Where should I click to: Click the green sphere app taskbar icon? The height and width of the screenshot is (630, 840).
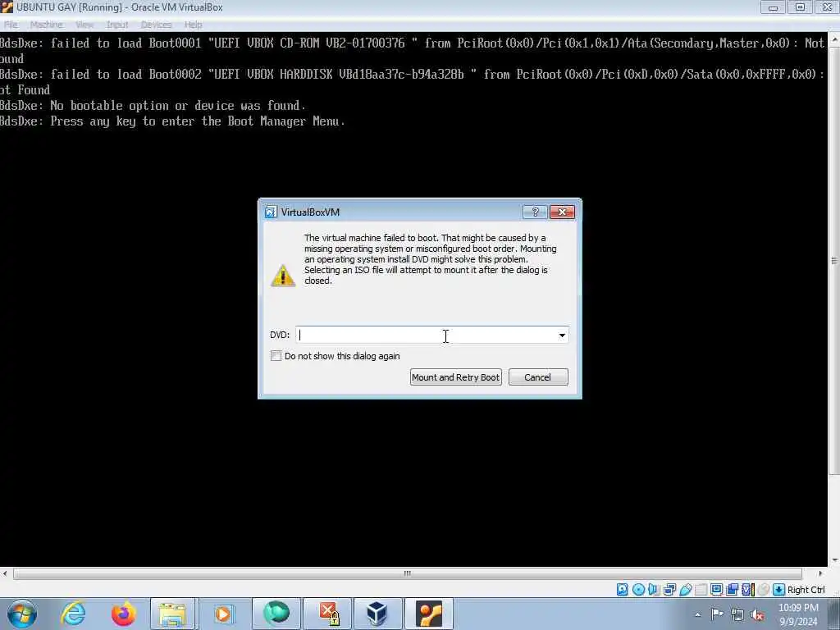coord(276,614)
